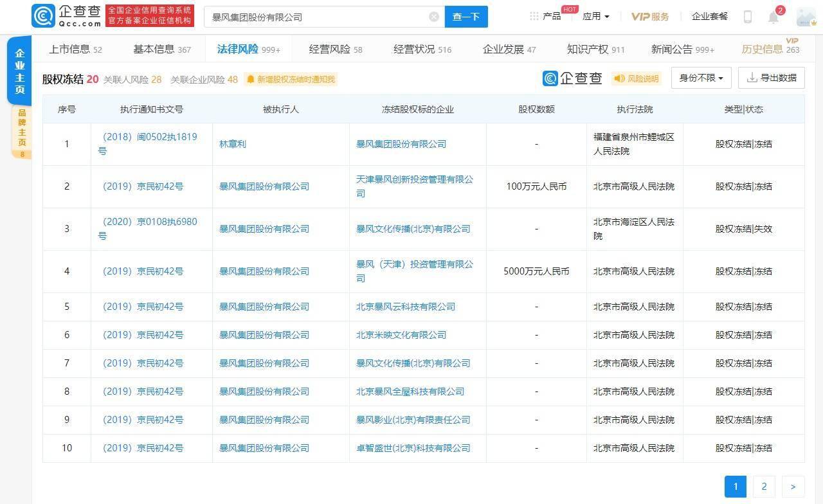Open VIP服务 page

(650, 16)
